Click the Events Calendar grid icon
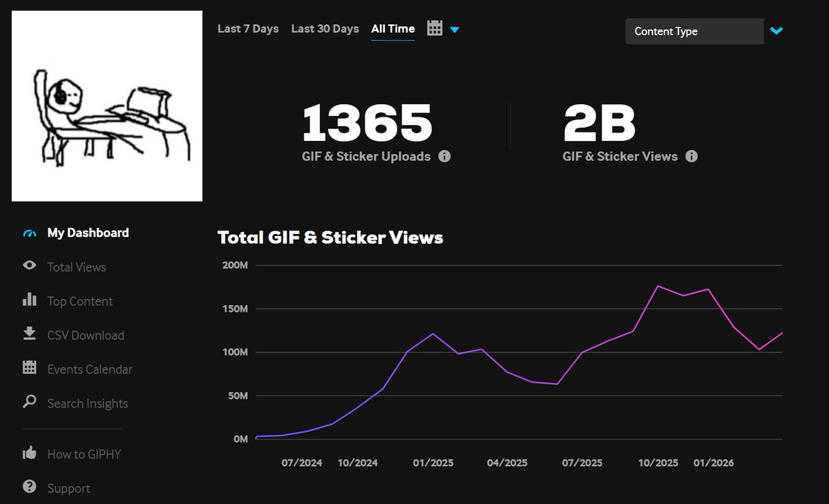Image resolution: width=829 pixels, height=504 pixels. coord(29,367)
